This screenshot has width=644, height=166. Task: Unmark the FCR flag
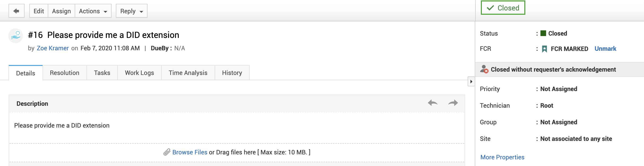pyautogui.click(x=605, y=49)
